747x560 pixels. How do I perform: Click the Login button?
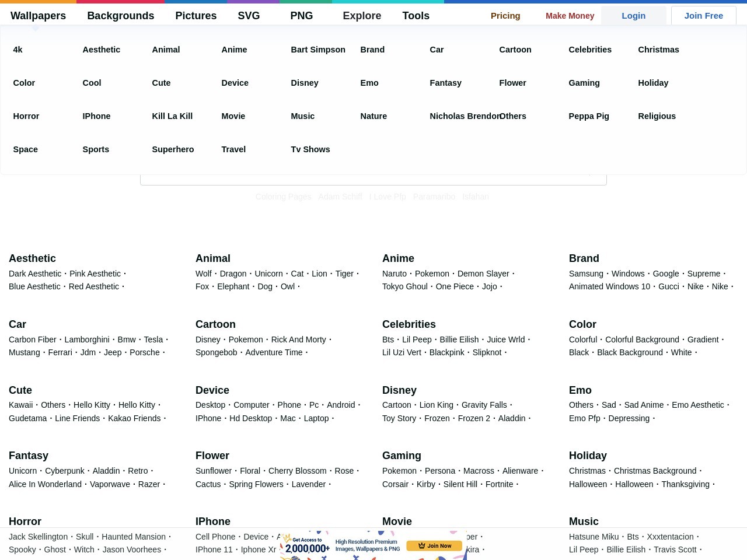click(633, 16)
